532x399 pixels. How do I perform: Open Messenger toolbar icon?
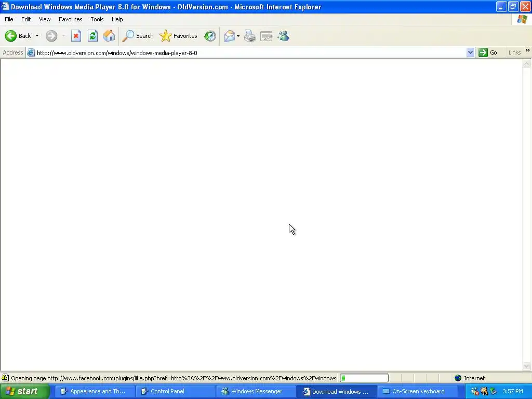tap(283, 36)
